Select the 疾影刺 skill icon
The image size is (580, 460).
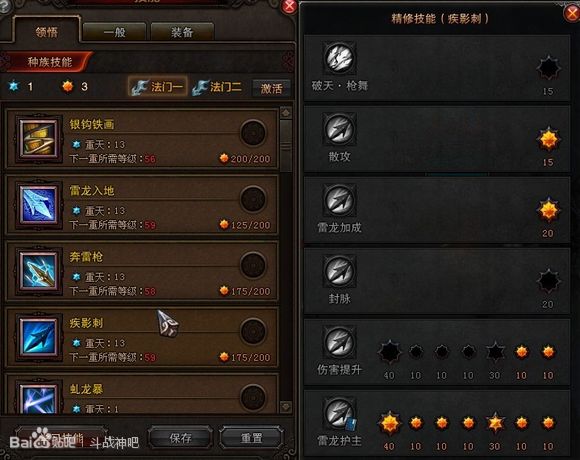[38, 337]
